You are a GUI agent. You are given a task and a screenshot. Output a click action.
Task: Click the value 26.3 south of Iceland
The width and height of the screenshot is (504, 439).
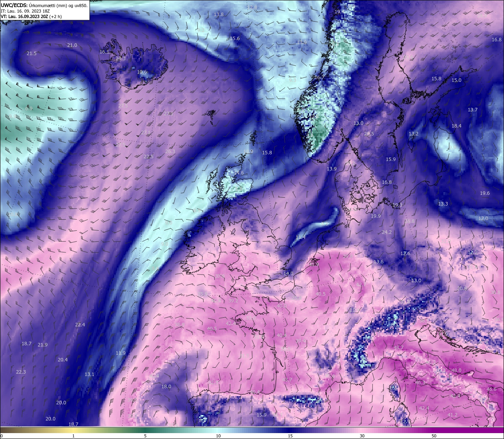coord(170,152)
